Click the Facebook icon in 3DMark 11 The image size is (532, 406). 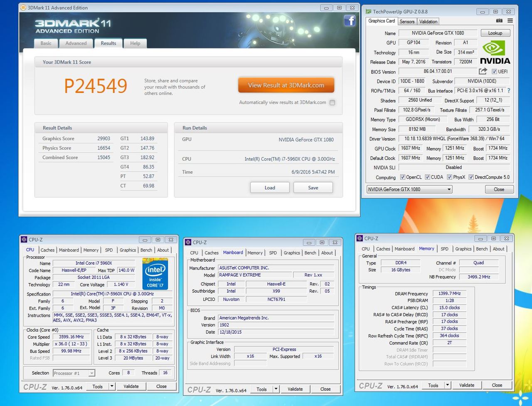pyautogui.click(x=350, y=20)
